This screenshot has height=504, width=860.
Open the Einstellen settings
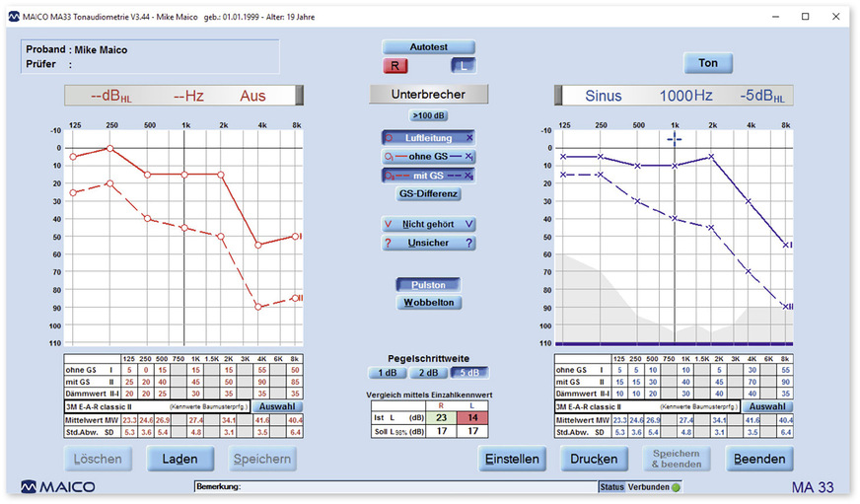514,459
